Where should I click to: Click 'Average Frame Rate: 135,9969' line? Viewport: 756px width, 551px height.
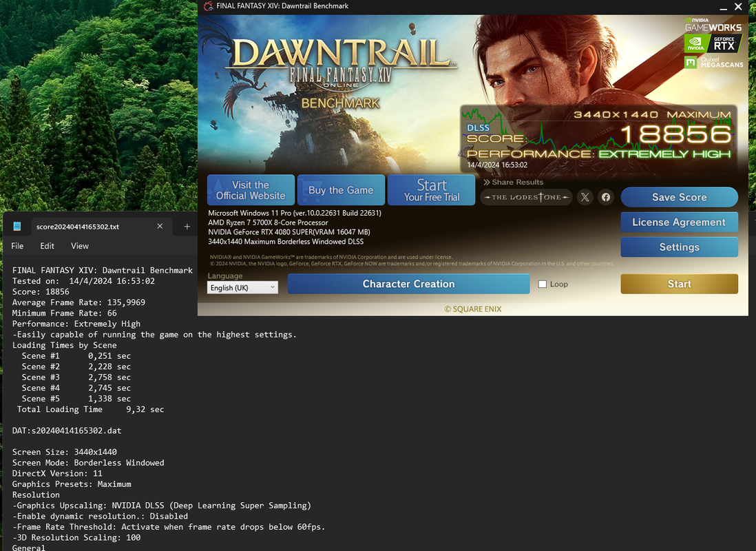click(78, 302)
